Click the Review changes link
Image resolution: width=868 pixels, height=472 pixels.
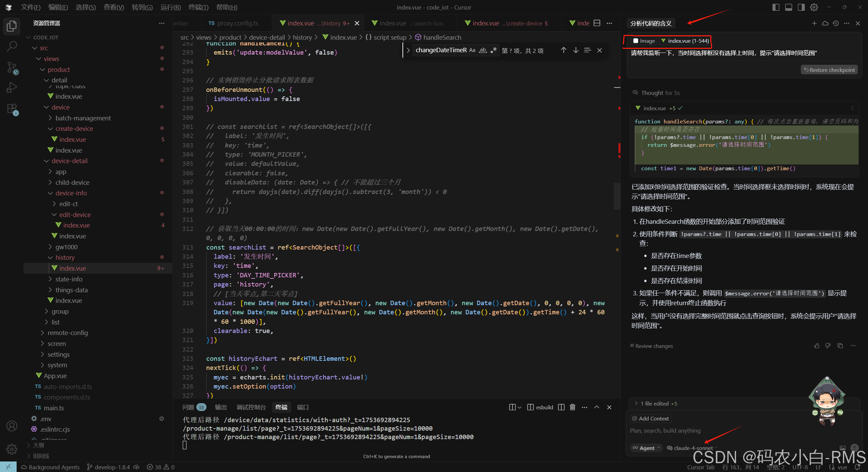pos(654,346)
